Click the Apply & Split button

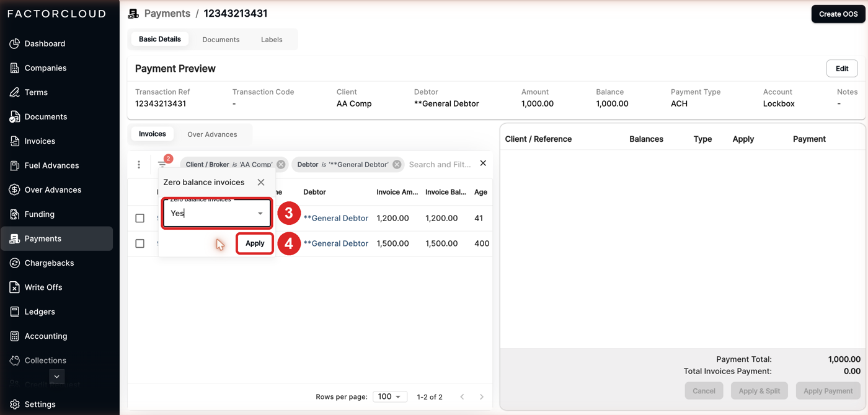[759, 391]
